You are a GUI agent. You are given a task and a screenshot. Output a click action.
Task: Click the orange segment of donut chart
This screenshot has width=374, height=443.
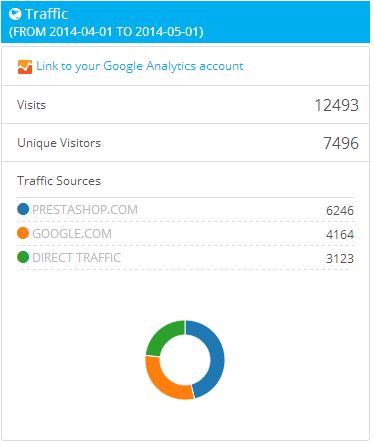[x=164, y=383]
